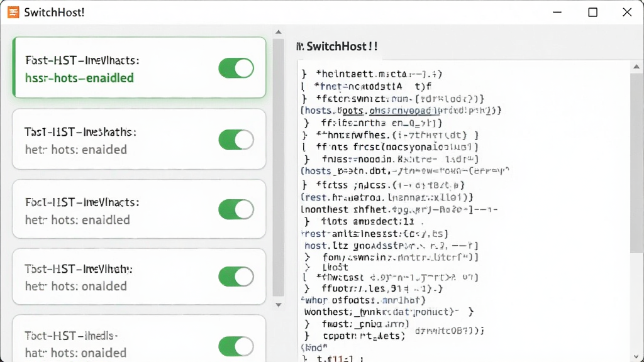Minimize the SwitchHost! window
Viewport: 644px width, 362px height.
tap(557, 13)
